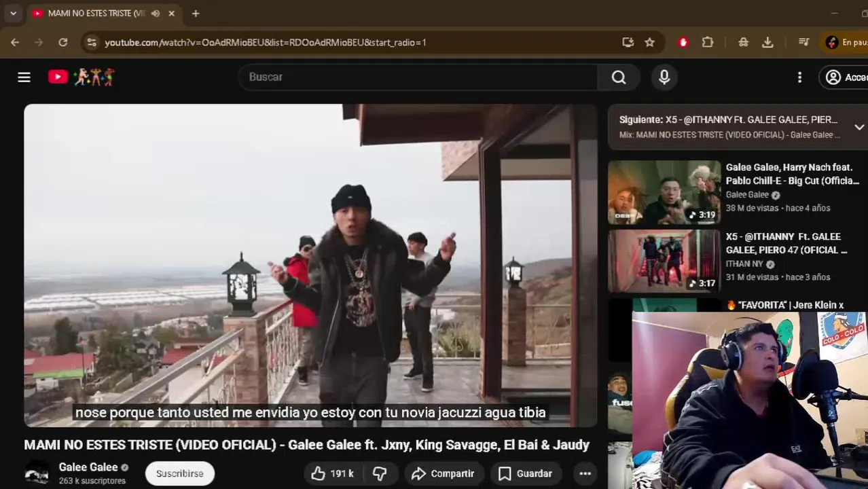Open Galee Galee channel avatar
The image size is (868, 489).
[37, 473]
